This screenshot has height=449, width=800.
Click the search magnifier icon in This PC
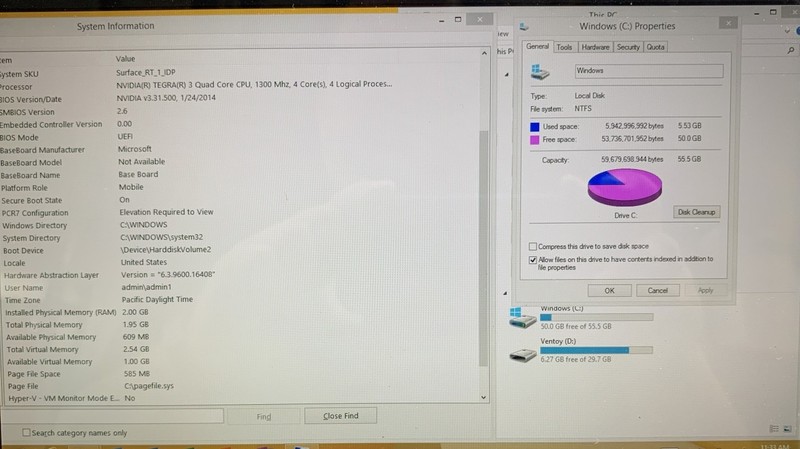coord(790,50)
